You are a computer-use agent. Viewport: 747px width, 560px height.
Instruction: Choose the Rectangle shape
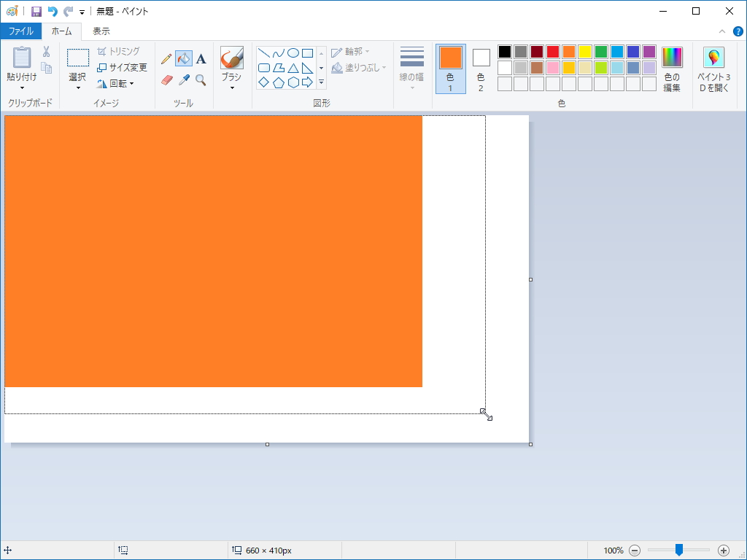[x=308, y=52]
